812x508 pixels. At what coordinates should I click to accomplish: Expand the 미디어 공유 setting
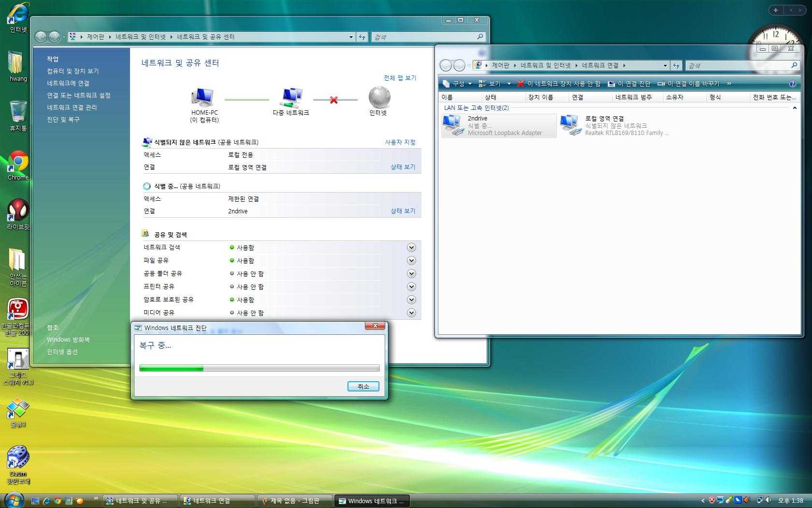(411, 313)
